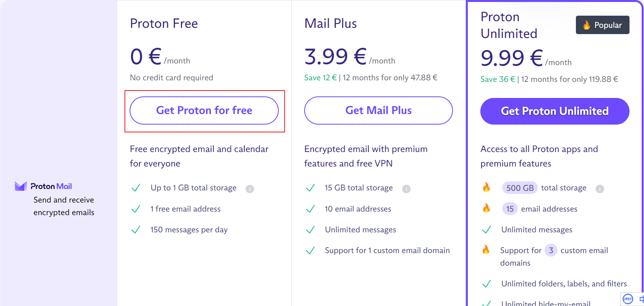This screenshot has width=644, height=306.
Task: Click the iFLY input method tray icon
Action: (x=628, y=299)
